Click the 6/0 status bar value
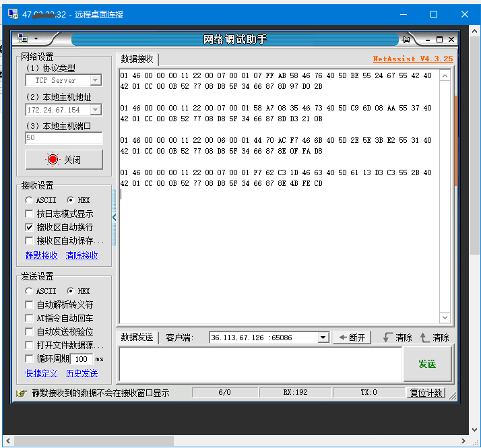Image resolution: width=481 pixels, height=448 pixels. tap(224, 393)
